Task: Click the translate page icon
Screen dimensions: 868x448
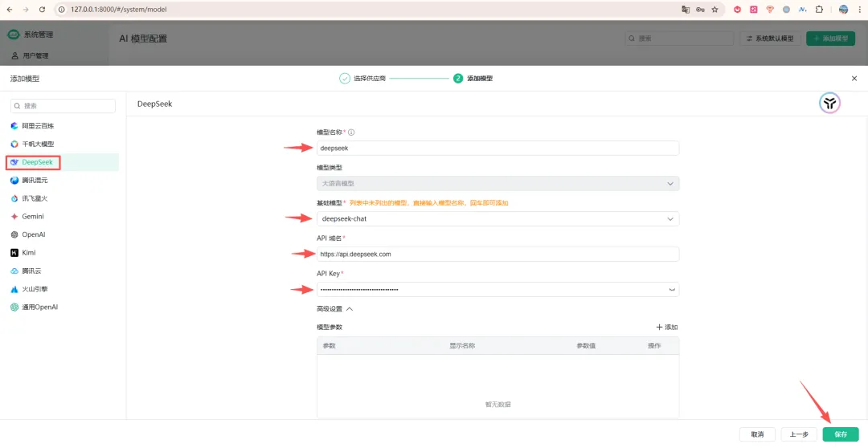Action: (686, 10)
